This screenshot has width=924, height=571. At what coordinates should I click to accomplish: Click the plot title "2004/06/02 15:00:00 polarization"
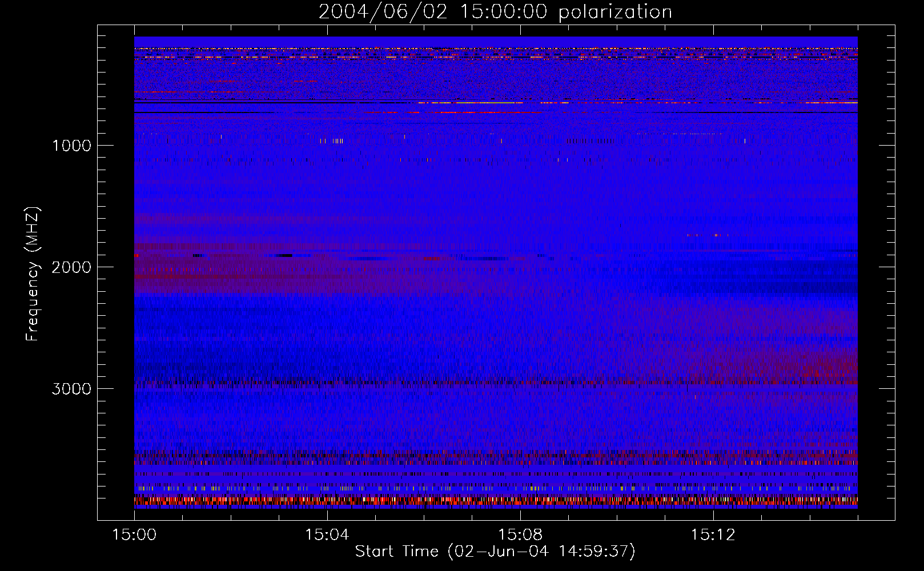click(x=495, y=12)
